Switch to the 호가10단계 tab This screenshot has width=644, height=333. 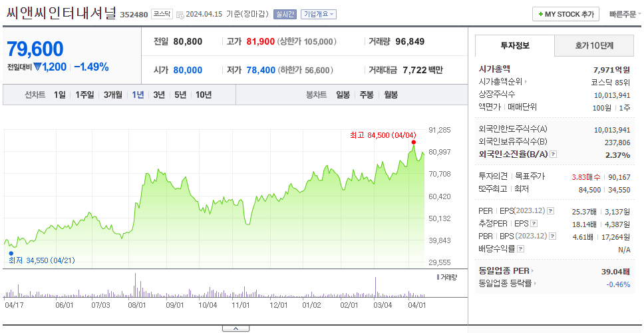click(594, 46)
